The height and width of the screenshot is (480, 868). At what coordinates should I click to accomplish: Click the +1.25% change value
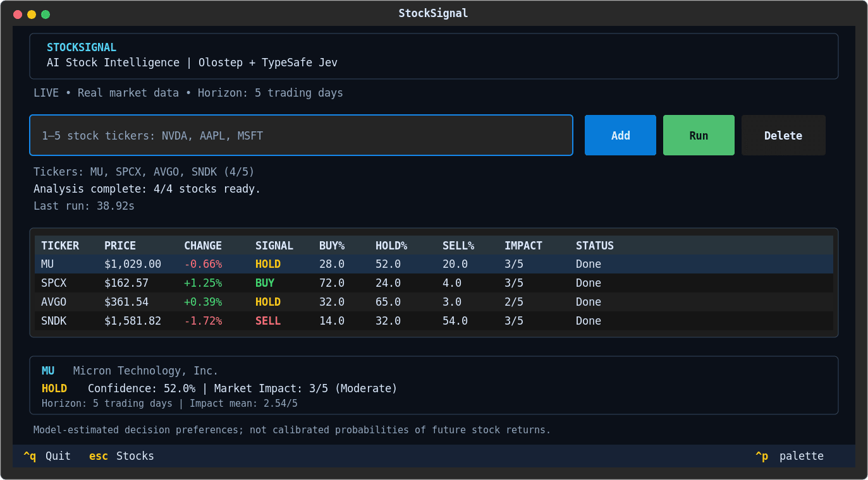click(x=203, y=283)
